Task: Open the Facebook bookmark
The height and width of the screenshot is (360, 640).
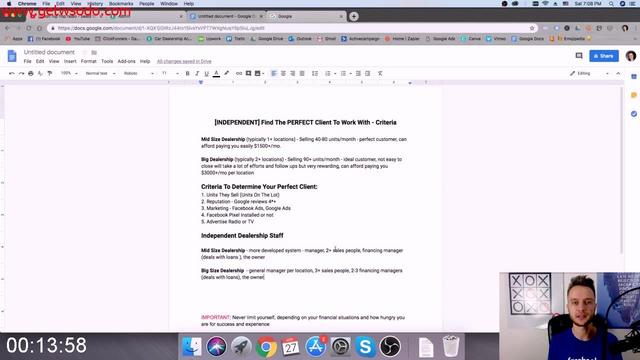Action: (44, 39)
